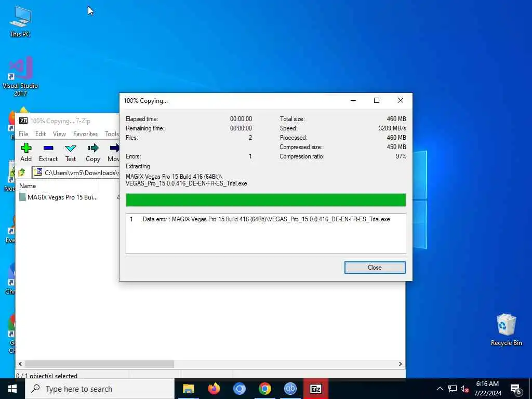Click the green extraction progress bar
The height and width of the screenshot is (399, 532).
coord(265,200)
